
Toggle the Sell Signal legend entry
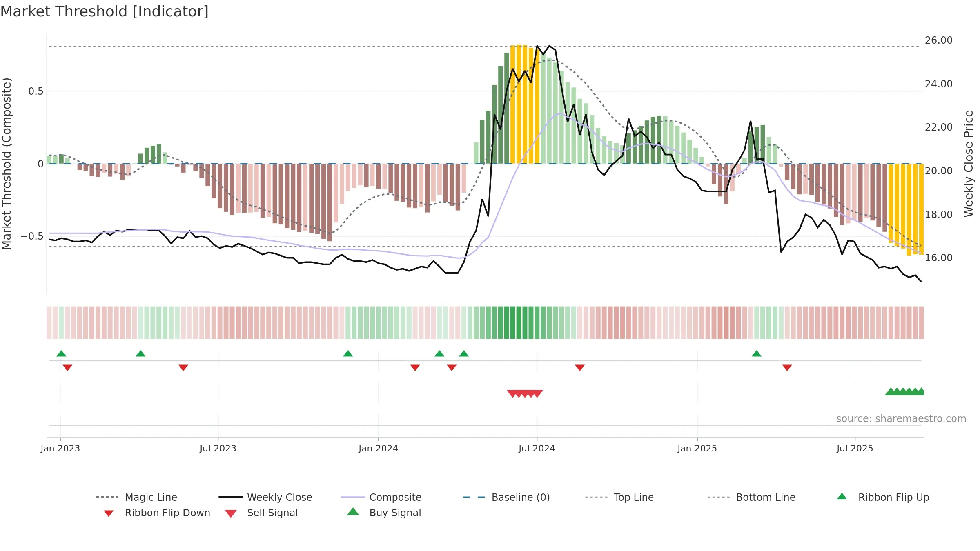(x=261, y=513)
